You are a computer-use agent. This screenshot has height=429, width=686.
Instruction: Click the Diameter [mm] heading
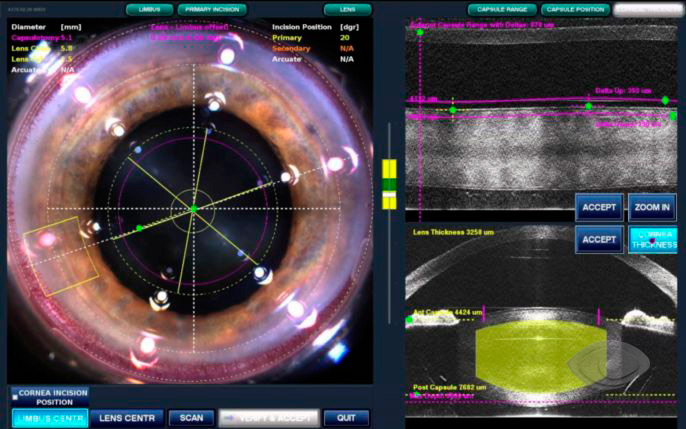click(x=46, y=27)
